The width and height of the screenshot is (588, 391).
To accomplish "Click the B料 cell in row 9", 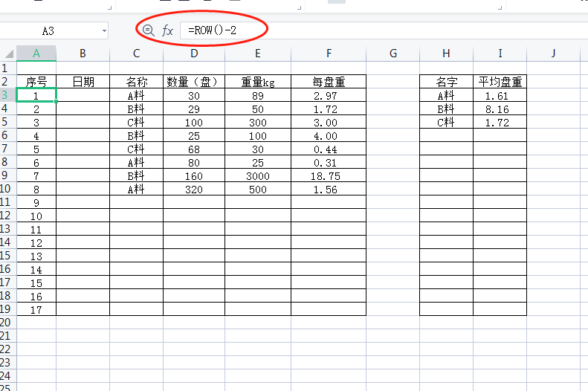I will coord(137,175).
